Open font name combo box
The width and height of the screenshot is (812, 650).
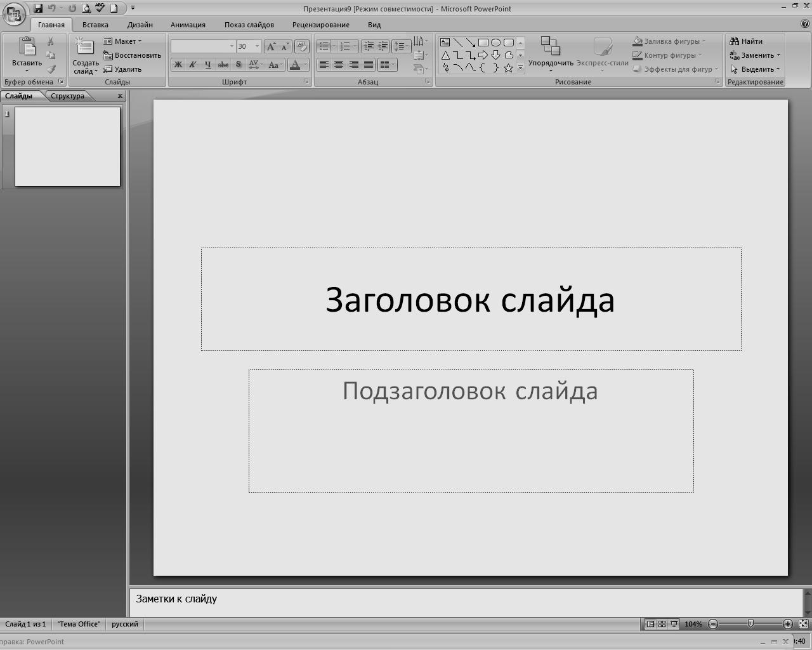coord(203,46)
